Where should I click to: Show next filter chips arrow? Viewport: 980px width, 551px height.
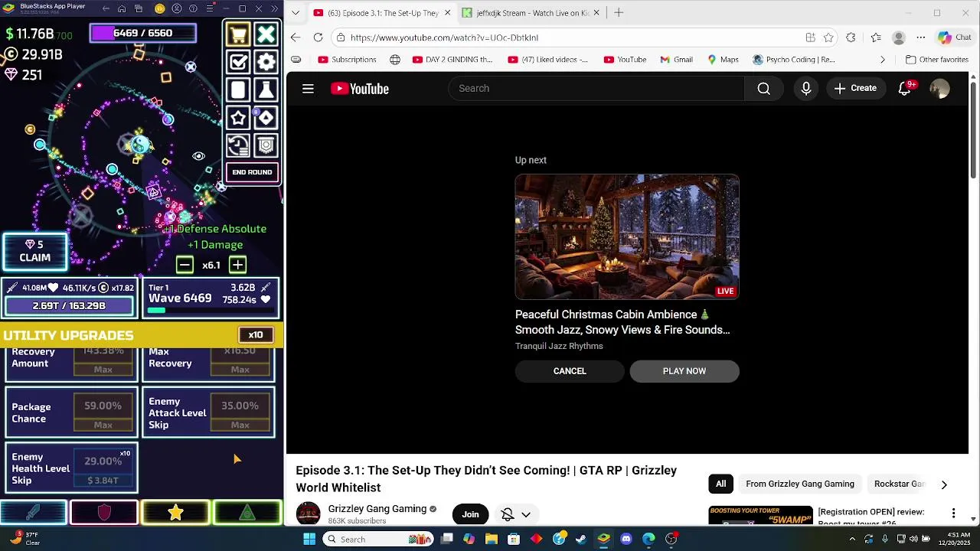944,484
